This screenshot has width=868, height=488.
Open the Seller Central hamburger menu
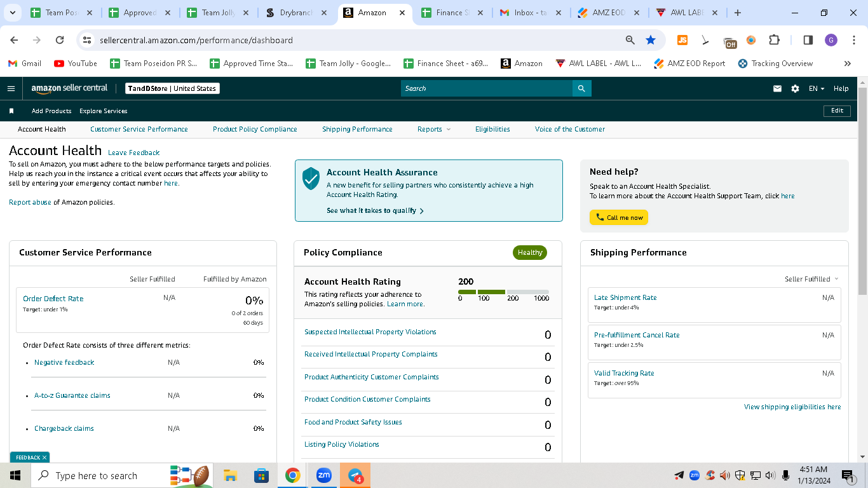tap(11, 88)
